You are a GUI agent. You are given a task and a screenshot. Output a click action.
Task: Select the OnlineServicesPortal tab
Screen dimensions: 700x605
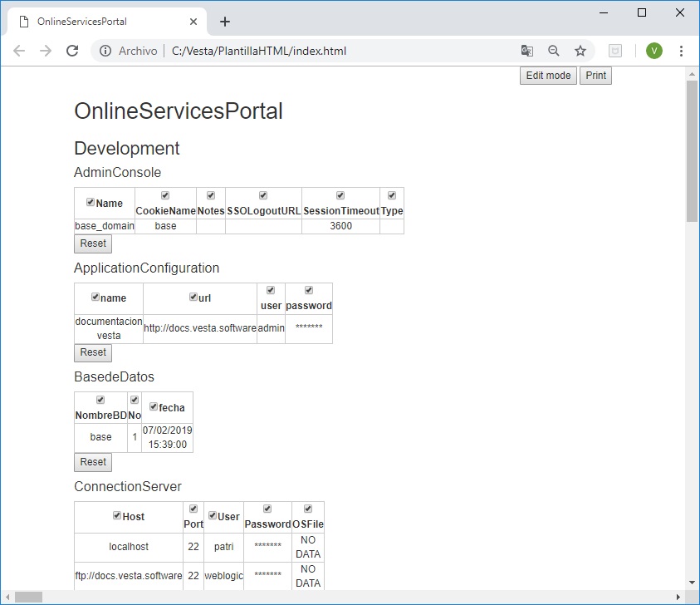pos(100,22)
